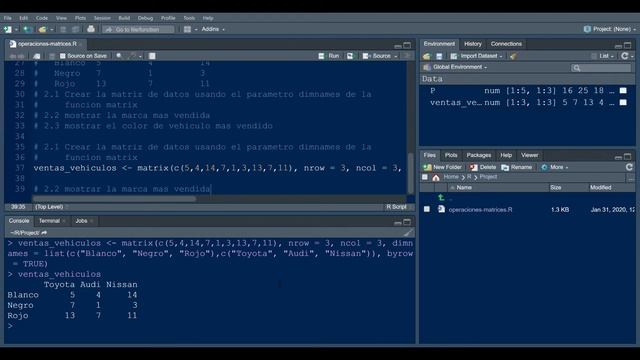Click the editor horizontal scrollbar
This screenshot has width=640, height=360.
click(x=114, y=199)
